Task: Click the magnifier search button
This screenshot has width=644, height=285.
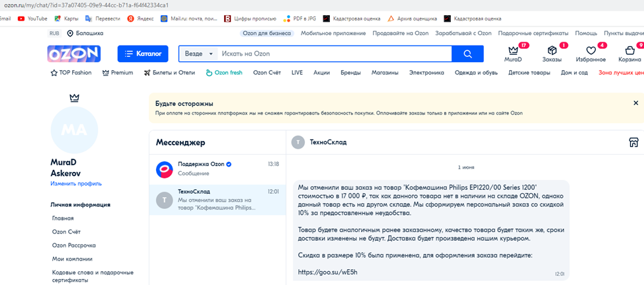Action: [x=467, y=54]
